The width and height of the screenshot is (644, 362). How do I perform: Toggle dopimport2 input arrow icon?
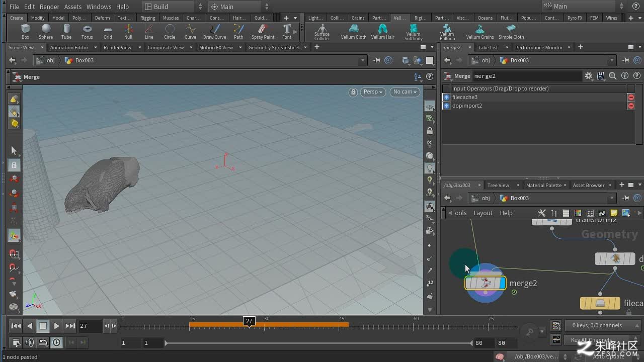[x=446, y=106]
